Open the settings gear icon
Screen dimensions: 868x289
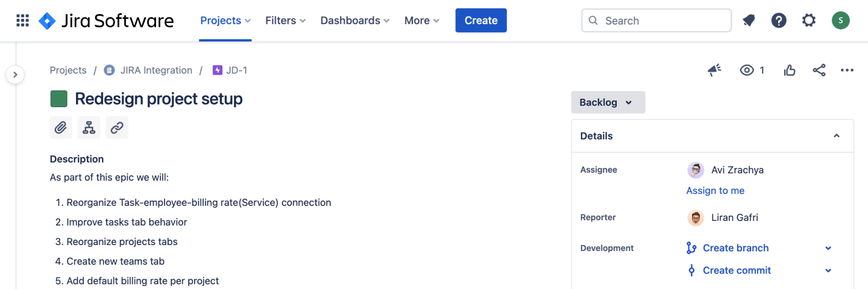click(809, 20)
